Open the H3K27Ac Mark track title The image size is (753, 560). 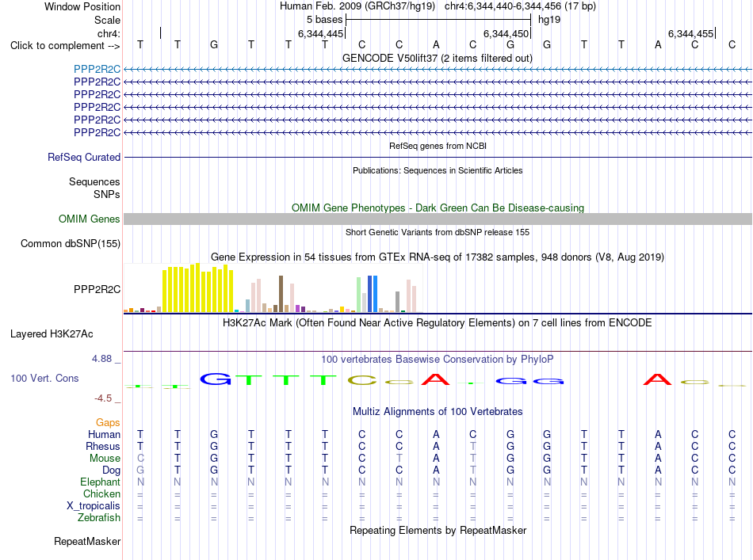click(x=437, y=322)
